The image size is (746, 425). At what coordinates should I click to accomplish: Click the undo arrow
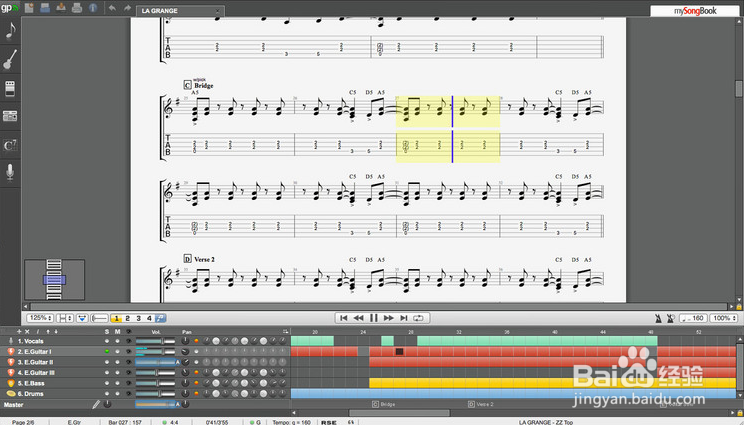(112, 8)
